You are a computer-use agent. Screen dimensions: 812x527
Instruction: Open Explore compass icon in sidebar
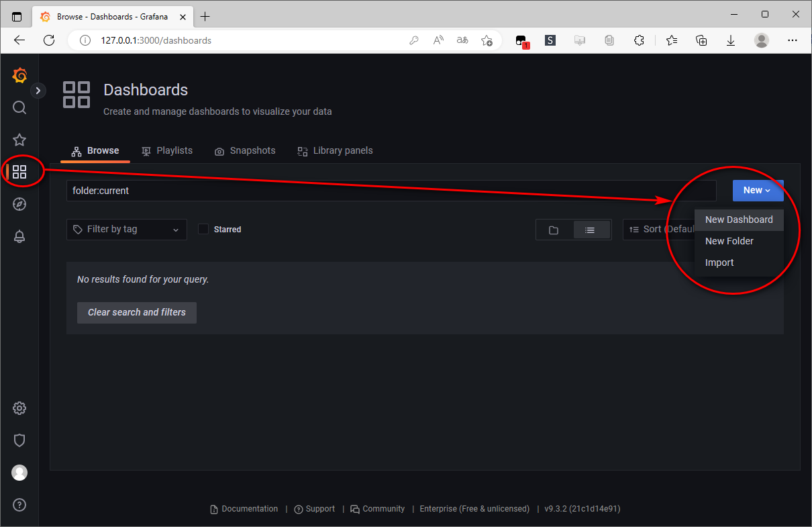[x=19, y=204]
